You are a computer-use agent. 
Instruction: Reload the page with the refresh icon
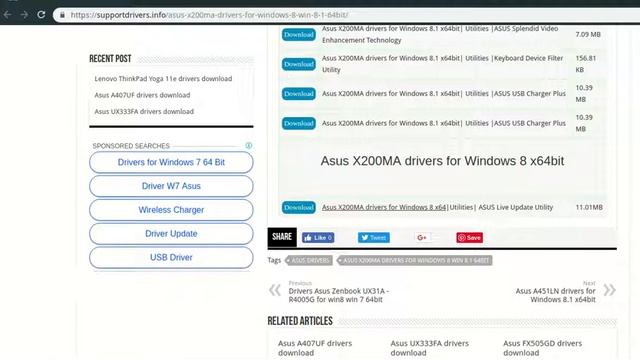tap(41, 15)
